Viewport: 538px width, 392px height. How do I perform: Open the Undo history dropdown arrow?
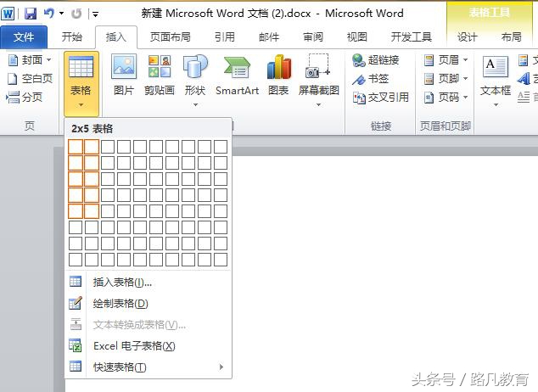[x=61, y=14]
